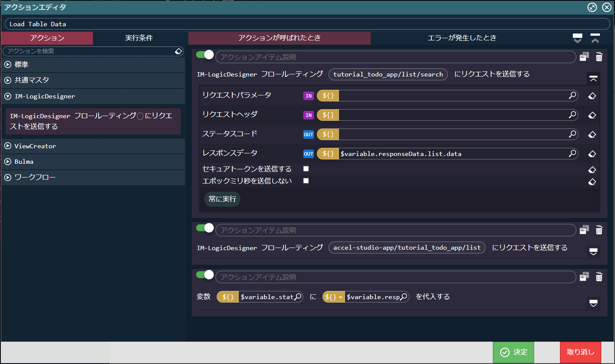Open search on $variable.resp field

(x=404, y=297)
